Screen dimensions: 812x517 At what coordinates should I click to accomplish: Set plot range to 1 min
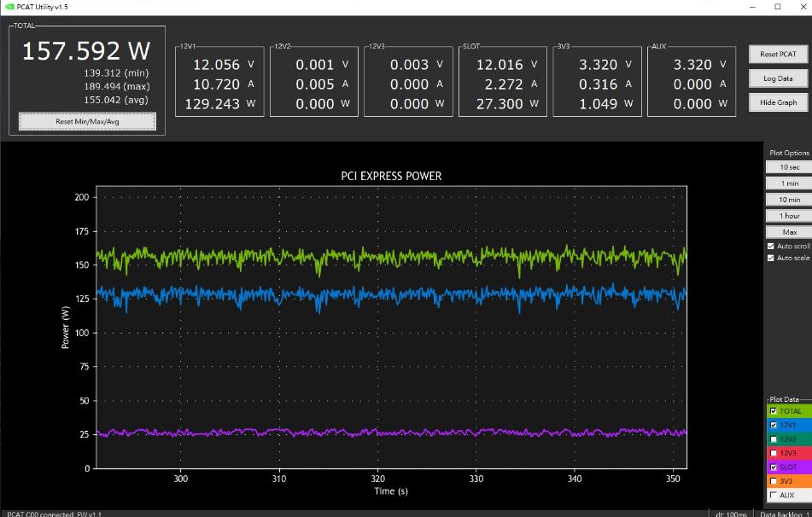[x=789, y=183]
